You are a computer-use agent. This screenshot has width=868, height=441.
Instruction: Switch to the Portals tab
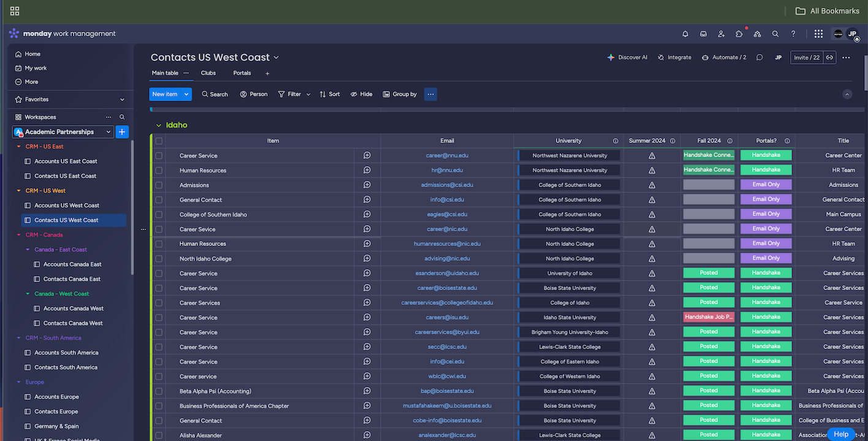(x=242, y=73)
